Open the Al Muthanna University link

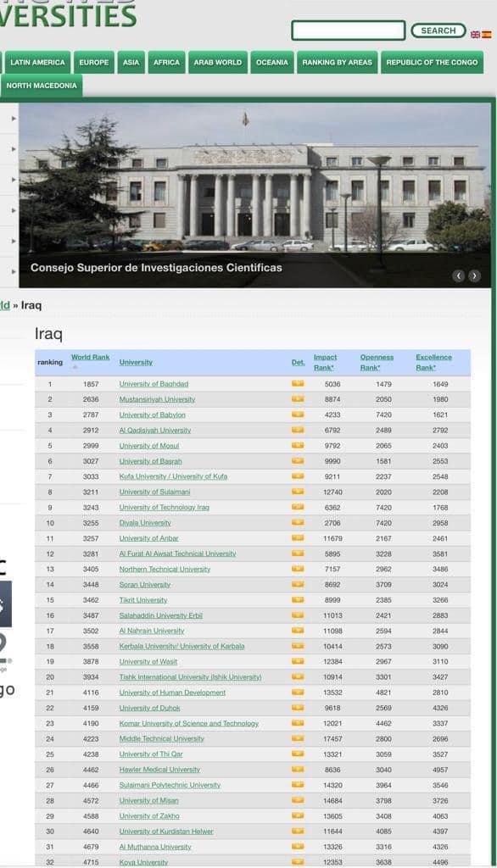coord(155,847)
